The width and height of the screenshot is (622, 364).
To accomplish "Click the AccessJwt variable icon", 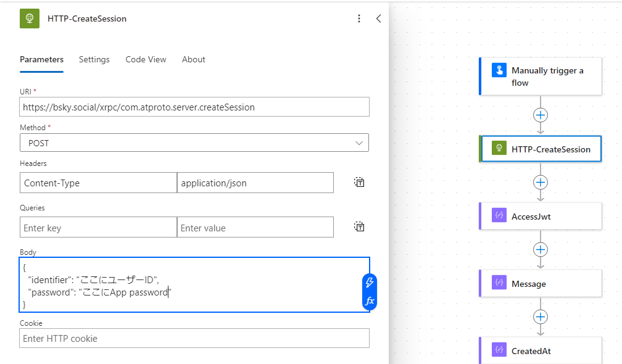I will 499,216.
